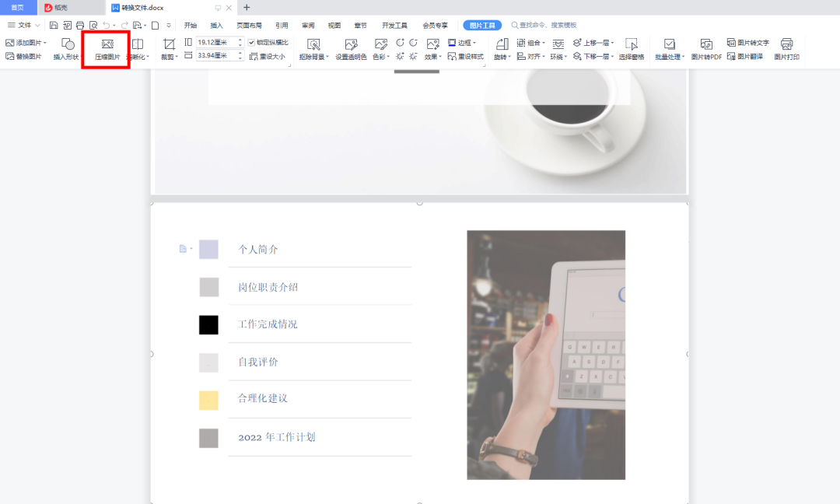
Task: Switch to the 首页 home window tab
Action: point(18,8)
